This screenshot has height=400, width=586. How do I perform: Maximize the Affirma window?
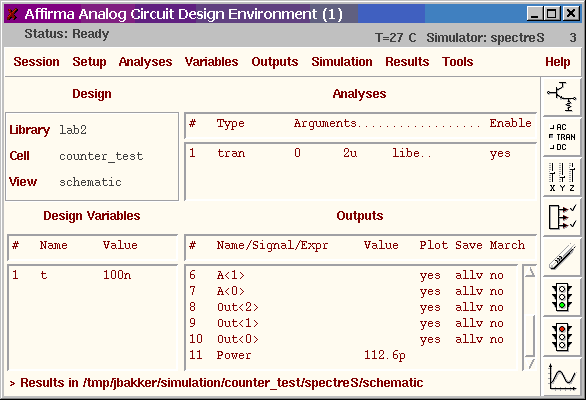coord(552,14)
